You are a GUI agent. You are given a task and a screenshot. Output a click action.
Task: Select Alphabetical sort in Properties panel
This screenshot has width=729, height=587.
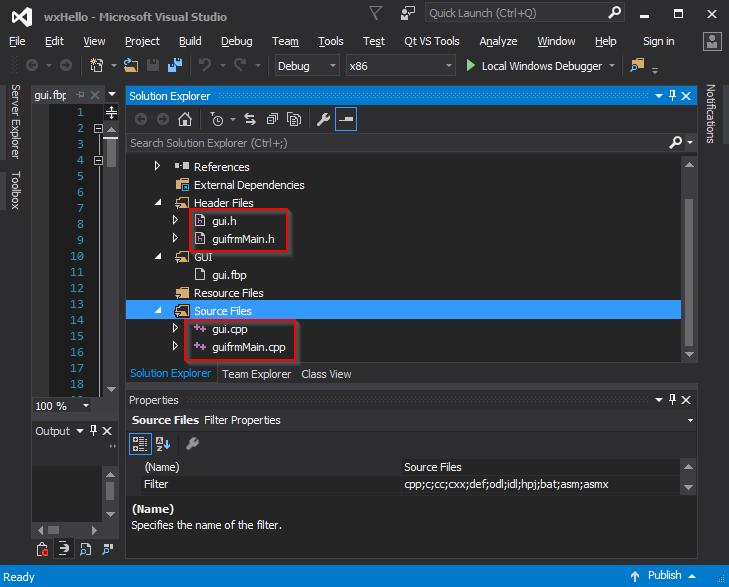click(x=163, y=444)
